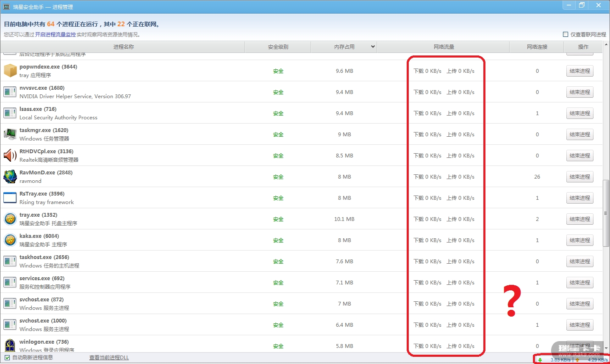End the lsass.exe process
610x364 pixels.
(x=579, y=113)
